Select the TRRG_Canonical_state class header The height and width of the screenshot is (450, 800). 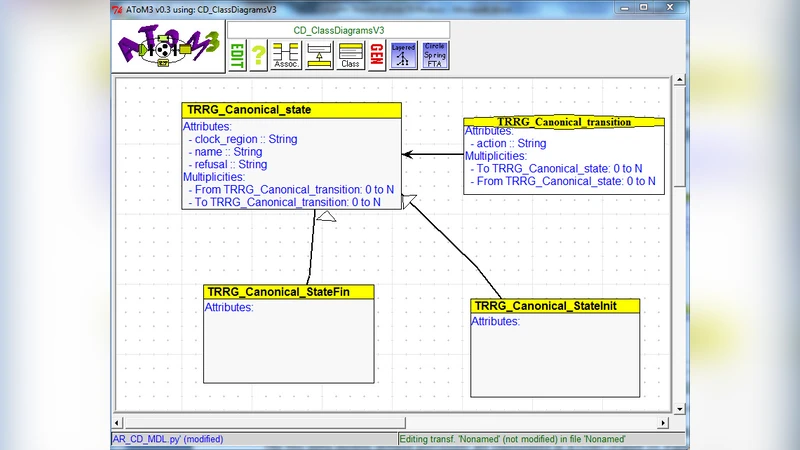click(291, 110)
